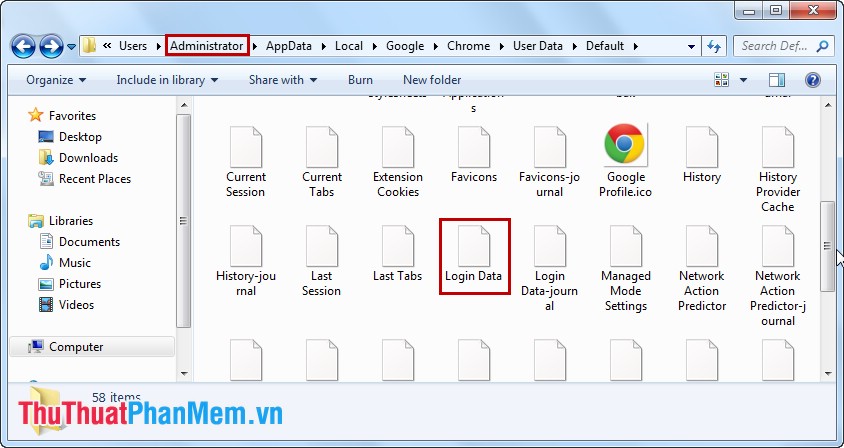Select Administrator in the address path
The width and height of the screenshot is (844, 448).
(x=207, y=46)
